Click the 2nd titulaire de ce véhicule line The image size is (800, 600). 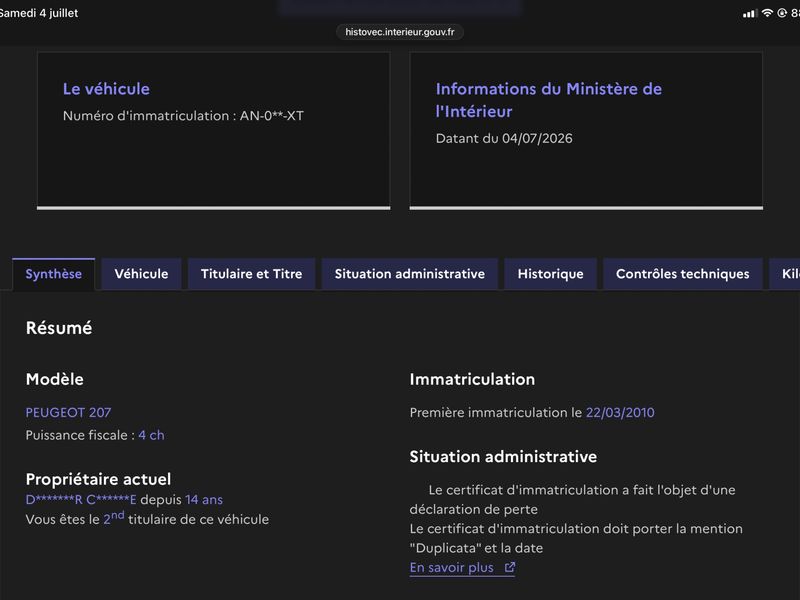tap(147, 518)
